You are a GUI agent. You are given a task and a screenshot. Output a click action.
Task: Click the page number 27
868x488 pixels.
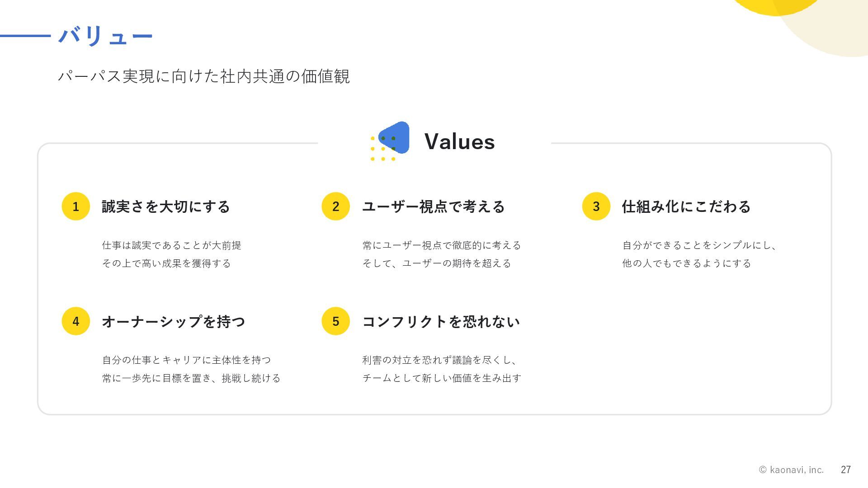click(x=846, y=470)
